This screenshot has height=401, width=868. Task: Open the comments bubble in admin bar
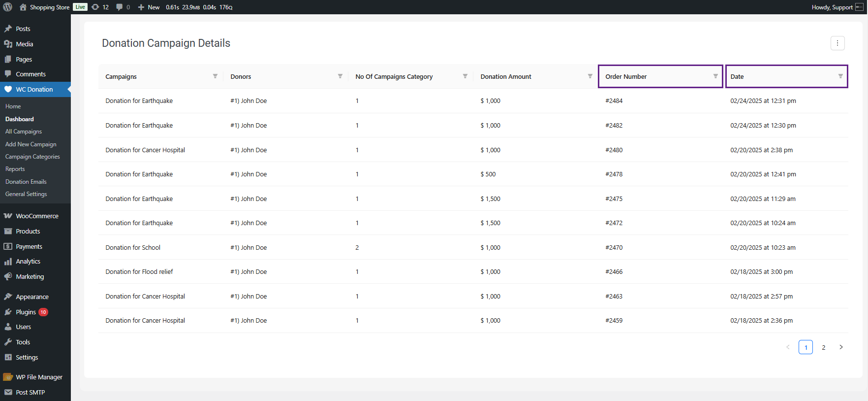pos(123,7)
